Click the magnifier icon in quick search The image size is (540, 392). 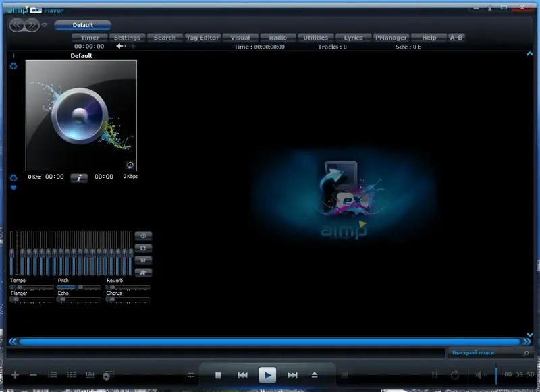[526, 353]
